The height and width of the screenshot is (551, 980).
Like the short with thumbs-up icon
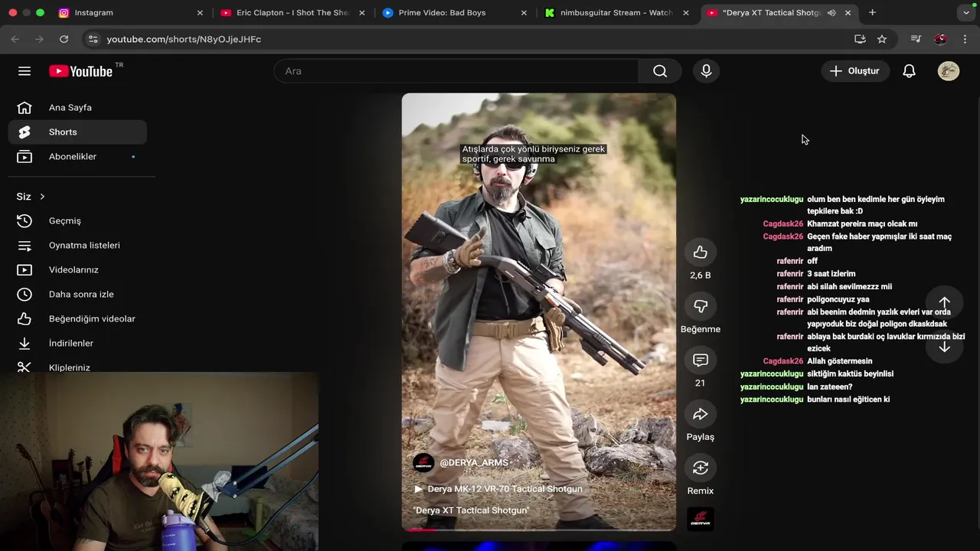click(x=701, y=253)
